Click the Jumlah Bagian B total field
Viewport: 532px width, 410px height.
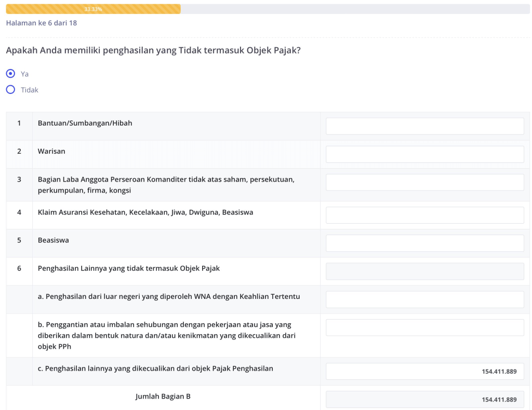[x=424, y=400]
